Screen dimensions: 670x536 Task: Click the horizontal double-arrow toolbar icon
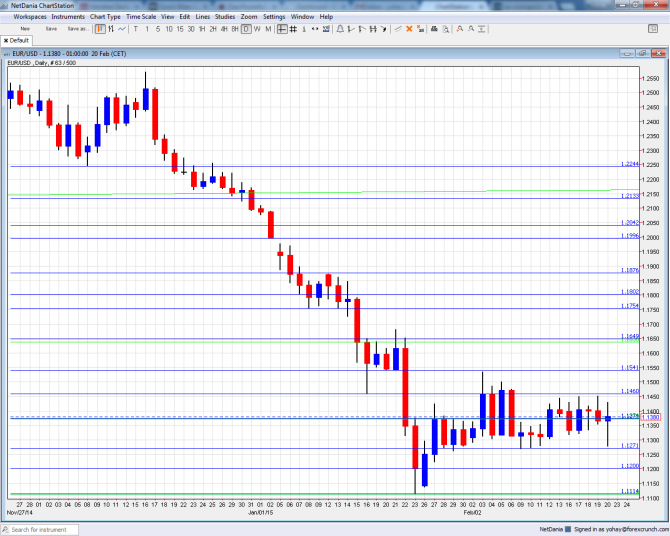click(x=315, y=29)
